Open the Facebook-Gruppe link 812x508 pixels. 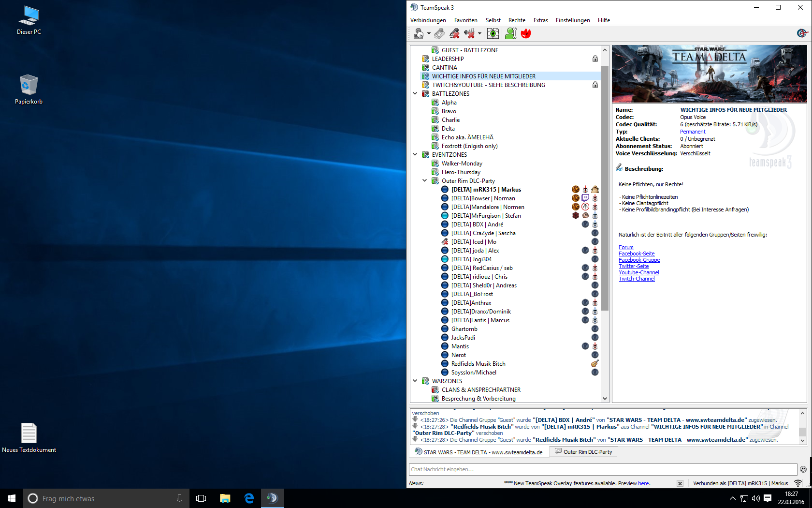coord(639,260)
